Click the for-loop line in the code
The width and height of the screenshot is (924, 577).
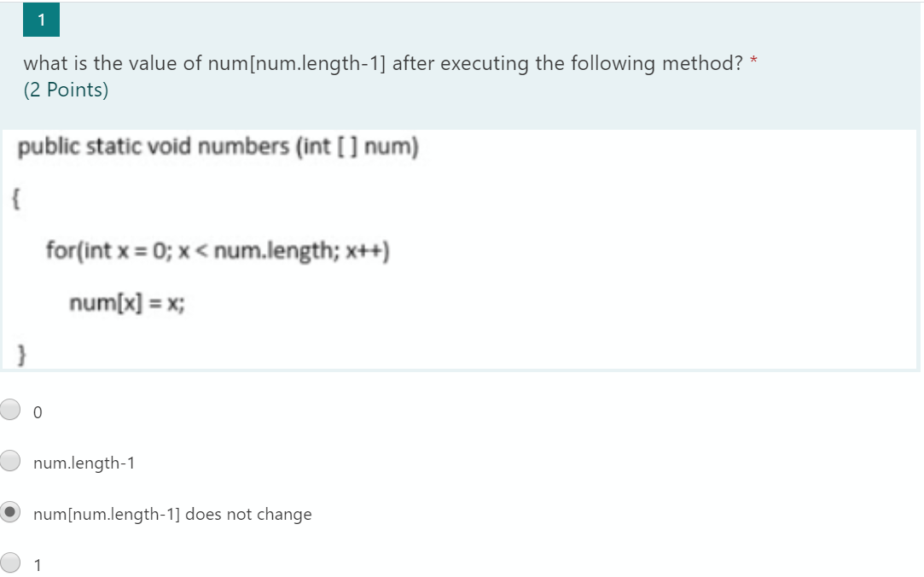(x=218, y=249)
